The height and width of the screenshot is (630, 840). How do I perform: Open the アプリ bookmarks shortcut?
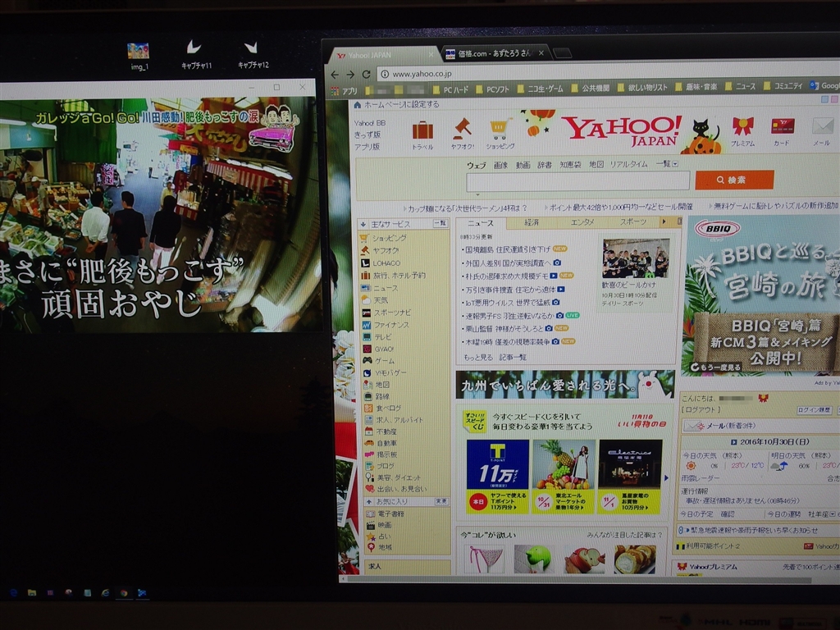(345, 91)
